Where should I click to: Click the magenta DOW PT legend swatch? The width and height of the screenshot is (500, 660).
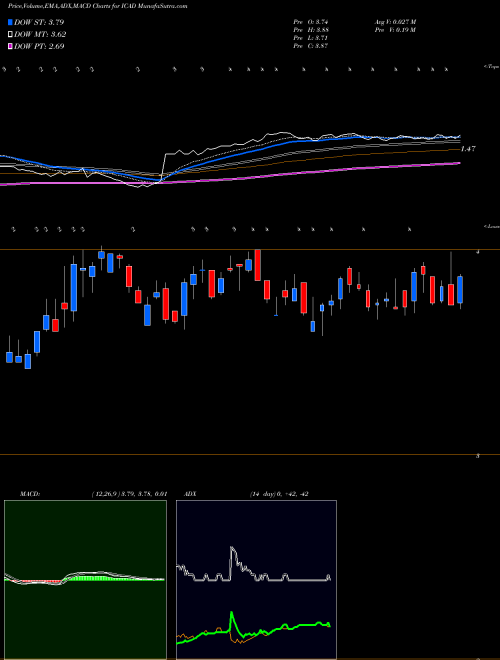(10, 46)
